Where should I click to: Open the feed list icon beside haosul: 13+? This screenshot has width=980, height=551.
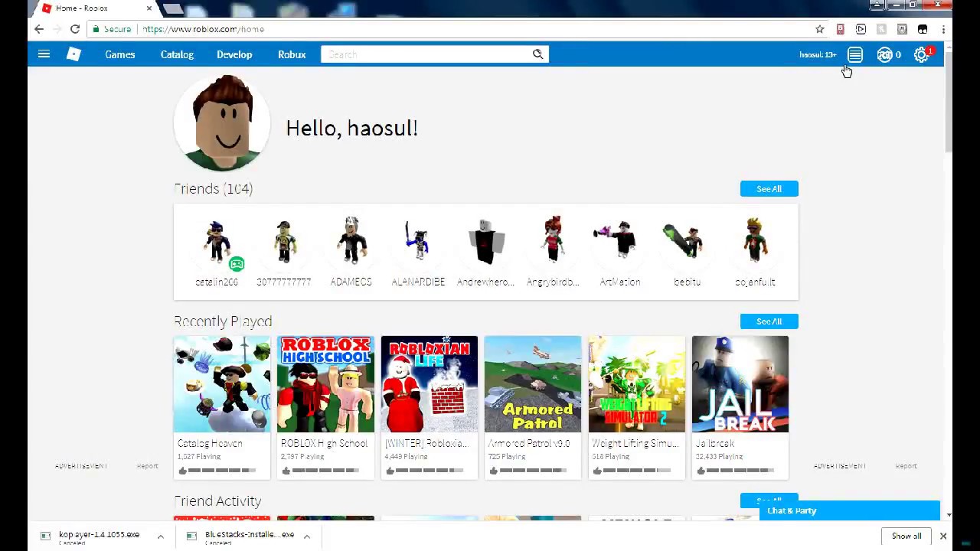[855, 54]
